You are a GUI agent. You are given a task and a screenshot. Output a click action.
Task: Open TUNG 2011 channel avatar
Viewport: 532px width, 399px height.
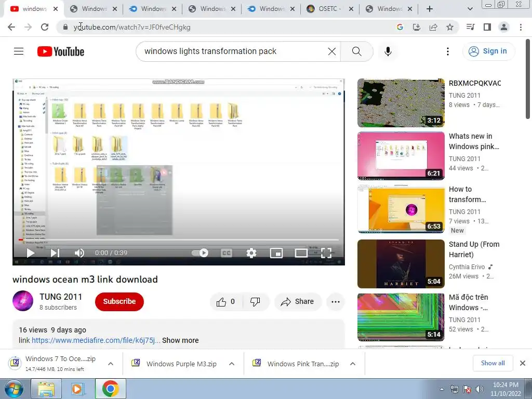(23, 301)
